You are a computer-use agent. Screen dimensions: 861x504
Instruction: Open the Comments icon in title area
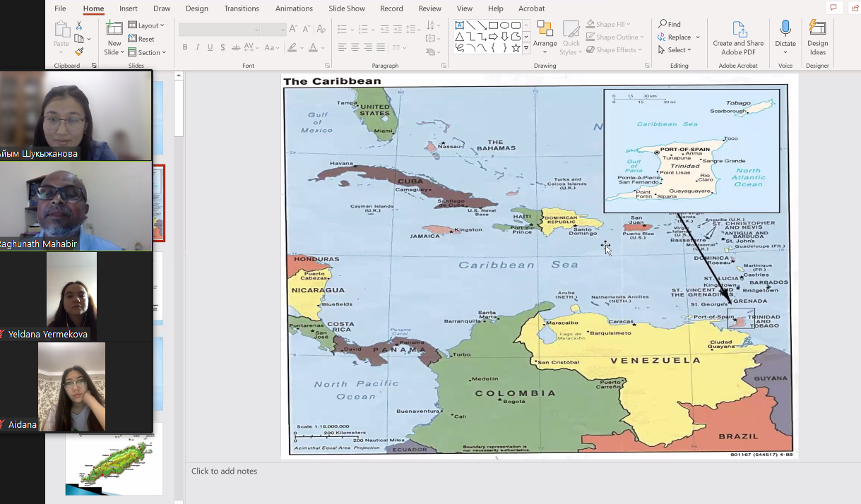pos(833,8)
